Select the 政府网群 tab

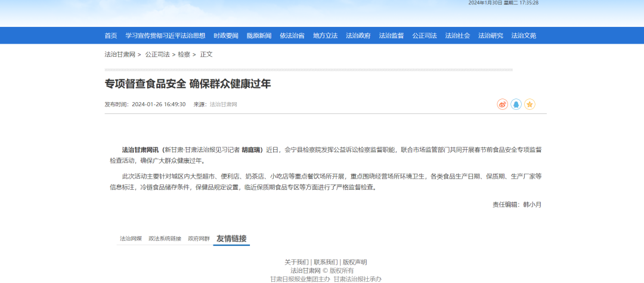point(199,239)
